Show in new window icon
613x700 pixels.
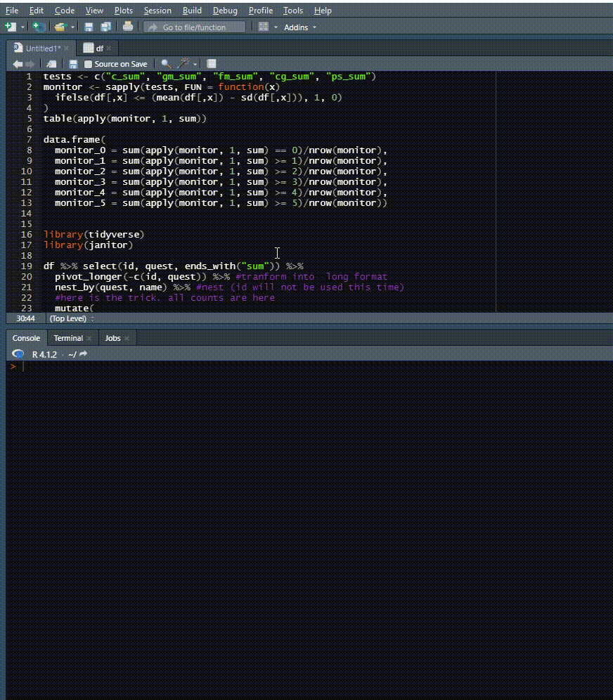pos(52,64)
